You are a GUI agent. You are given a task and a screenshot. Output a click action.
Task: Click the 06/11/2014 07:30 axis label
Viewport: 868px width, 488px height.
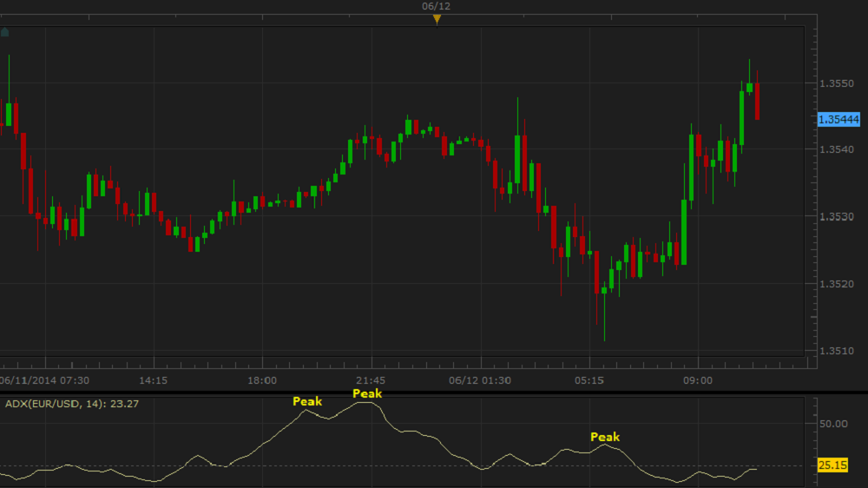(x=44, y=380)
